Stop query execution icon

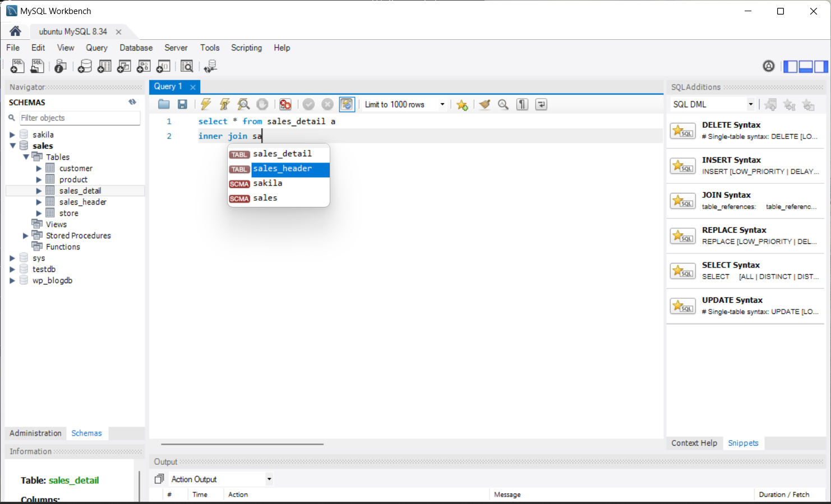point(262,104)
